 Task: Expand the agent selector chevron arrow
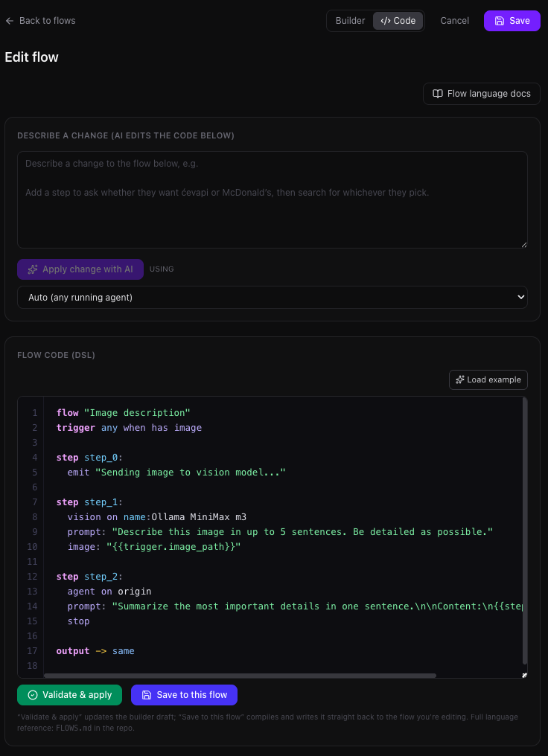[520, 298]
